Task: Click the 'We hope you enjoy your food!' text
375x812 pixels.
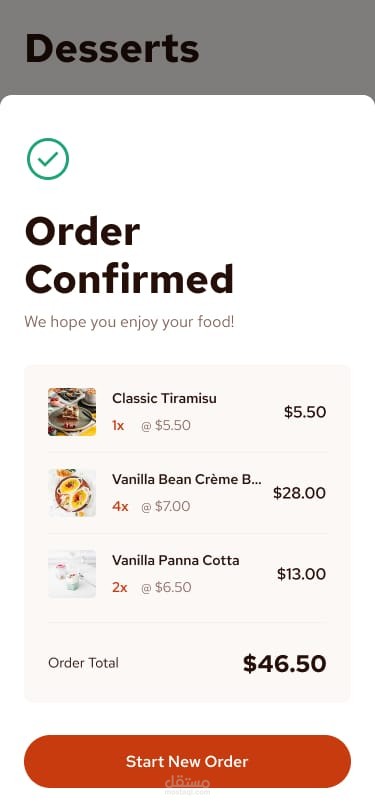Action: pyautogui.click(x=129, y=322)
